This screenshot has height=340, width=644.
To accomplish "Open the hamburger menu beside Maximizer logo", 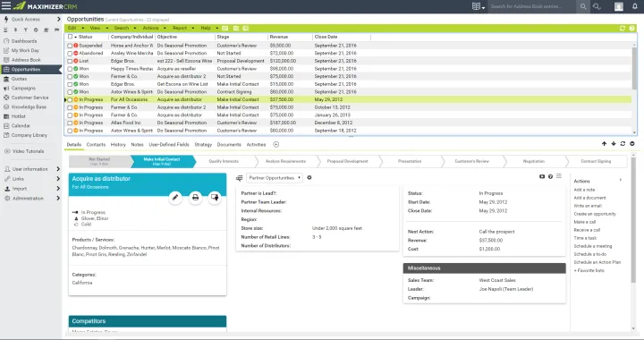I will pos(6,5).
